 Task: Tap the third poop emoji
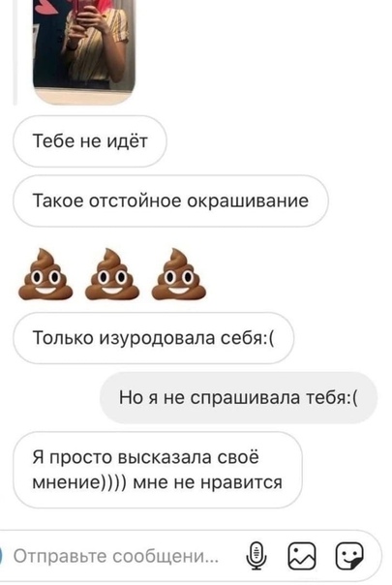179,275
